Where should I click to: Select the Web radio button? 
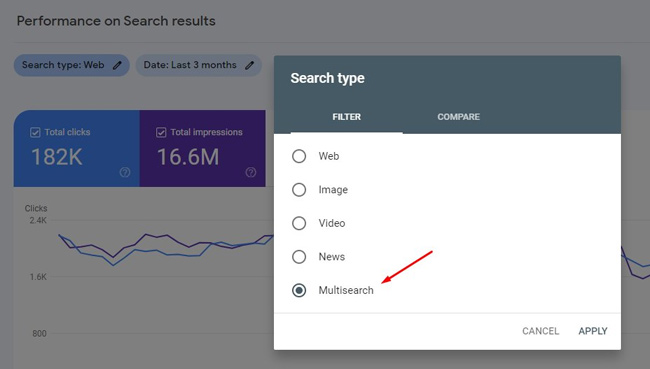[299, 156]
